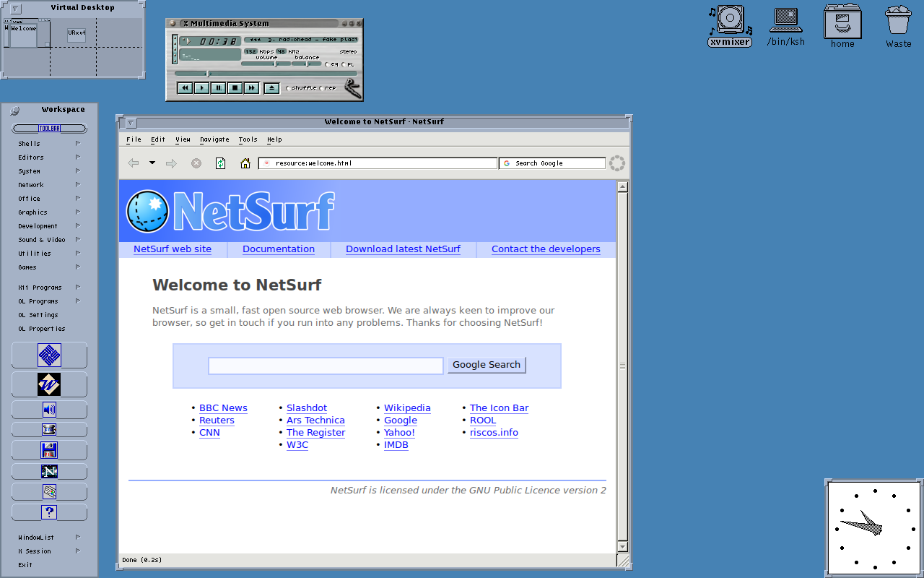924x578 pixels.
Task: Toggle the playlist (PL) in XMMS
Action: pos(349,64)
